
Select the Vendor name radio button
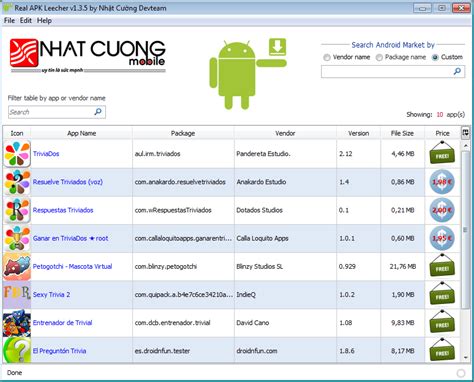tap(327, 57)
